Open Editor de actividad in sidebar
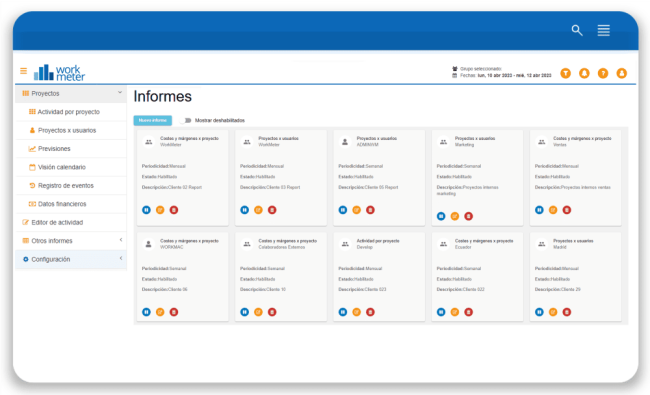650x395 pixels. click(71, 223)
